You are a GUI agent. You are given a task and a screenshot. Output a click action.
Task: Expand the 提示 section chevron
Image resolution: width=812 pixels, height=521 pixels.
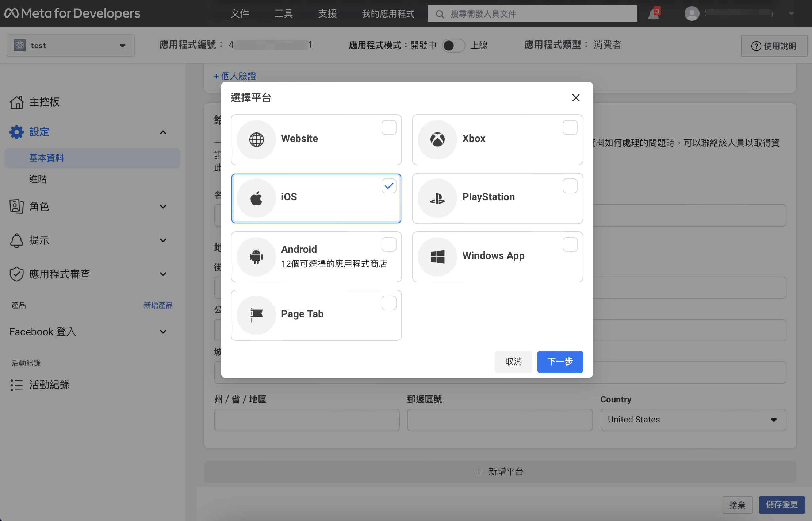163,240
